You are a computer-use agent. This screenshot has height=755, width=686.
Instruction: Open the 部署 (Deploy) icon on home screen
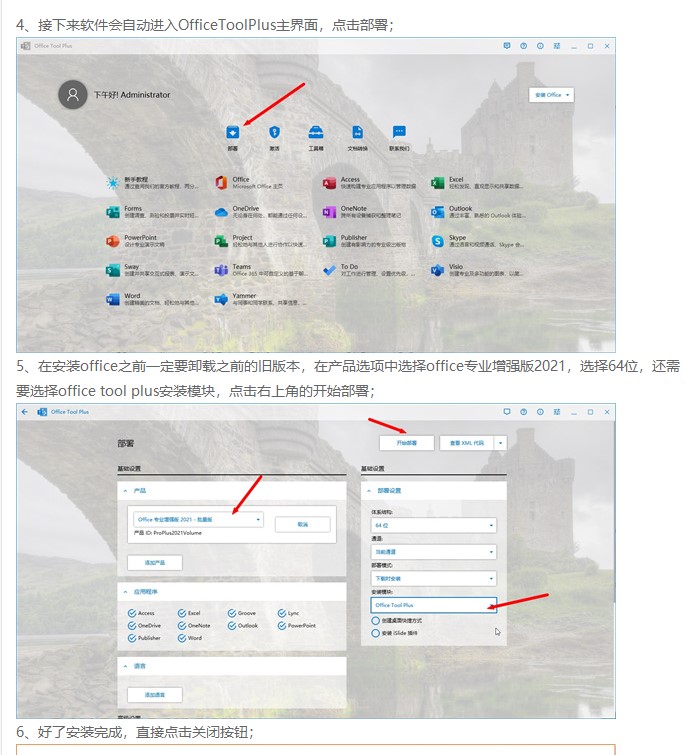point(233,132)
